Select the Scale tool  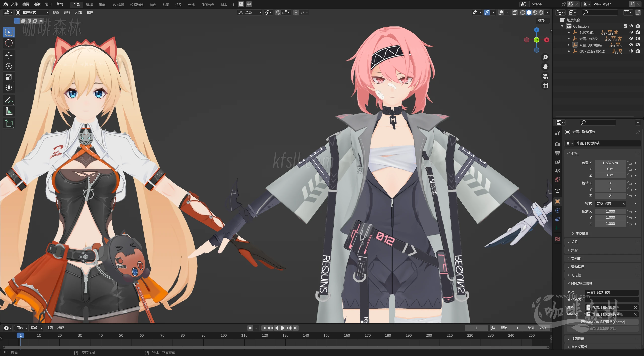(9, 77)
